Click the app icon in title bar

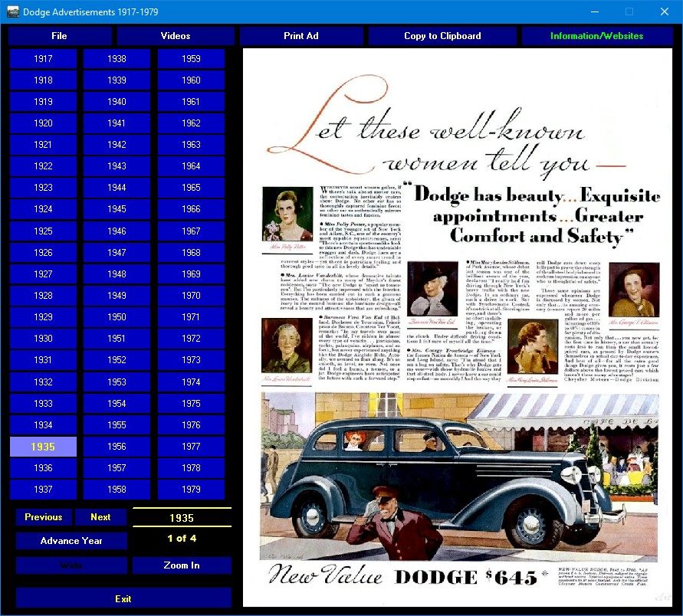click(x=13, y=12)
